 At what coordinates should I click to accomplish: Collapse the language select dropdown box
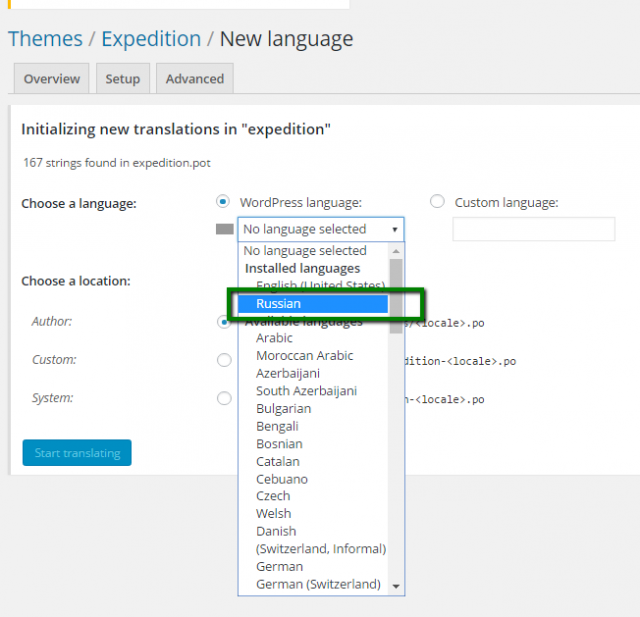tap(320, 229)
